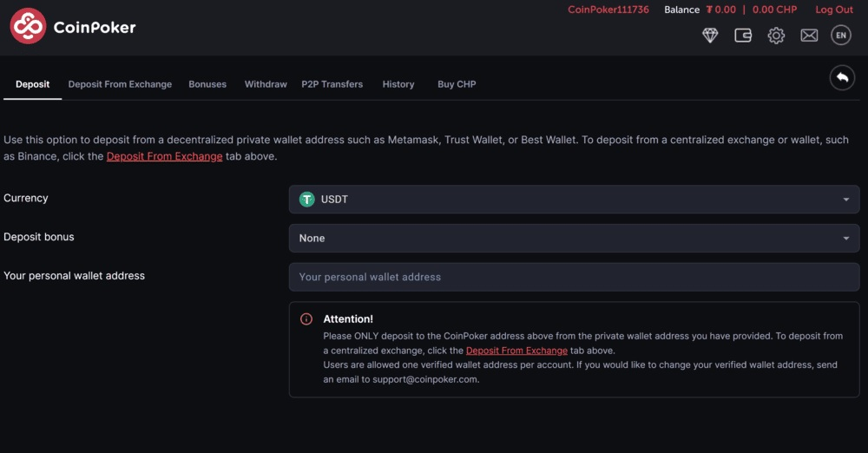The image size is (868, 453).
Task: Open the wallet cashier icon
Action: pos(743,36)
